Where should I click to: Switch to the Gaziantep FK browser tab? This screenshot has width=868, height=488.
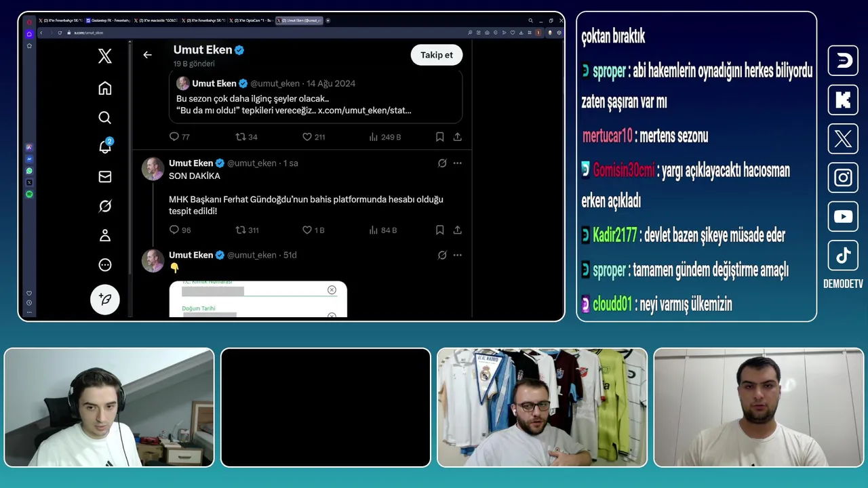pyautogui.click(x=108, y=20)
